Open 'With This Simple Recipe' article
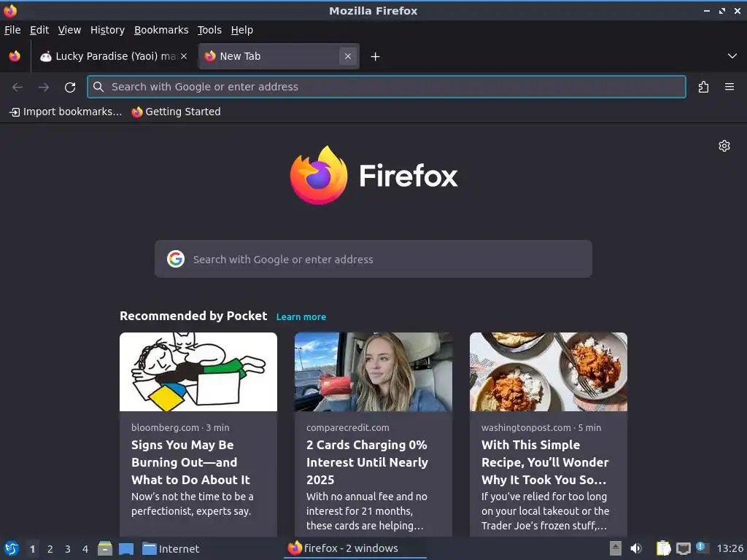Screen dimensions: 747x560 coord(544,462)
